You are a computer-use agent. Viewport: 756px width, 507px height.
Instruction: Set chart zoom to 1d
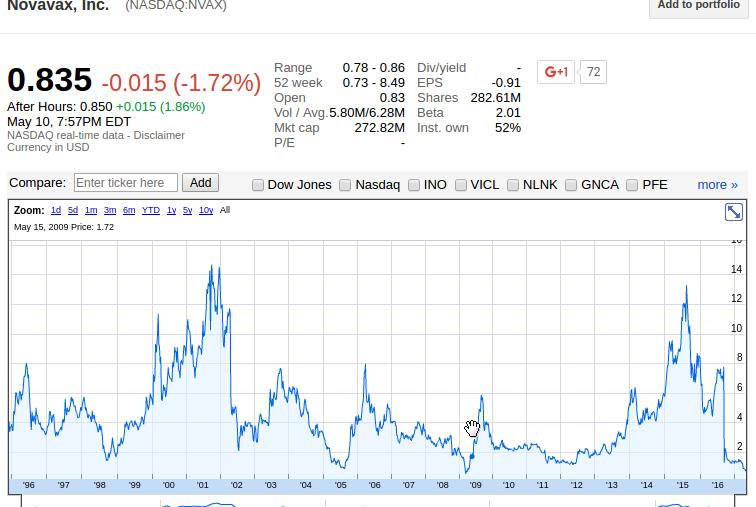pos(56,210)
